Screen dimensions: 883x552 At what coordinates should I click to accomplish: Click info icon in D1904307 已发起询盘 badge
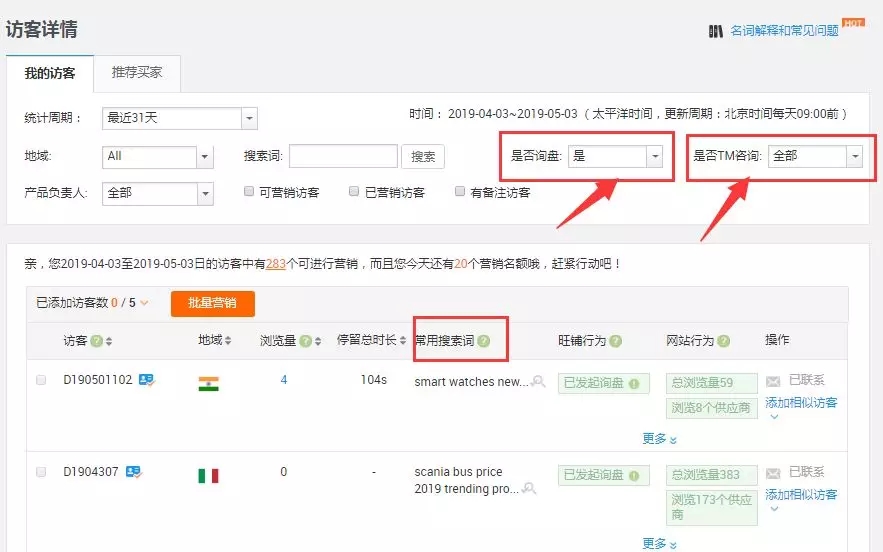tap(634, 476)
